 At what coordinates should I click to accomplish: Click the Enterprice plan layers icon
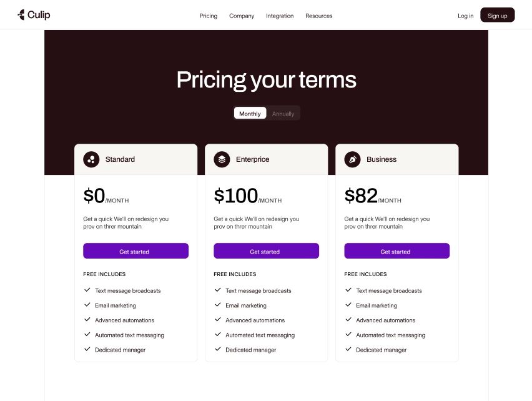tap(222, 159)
